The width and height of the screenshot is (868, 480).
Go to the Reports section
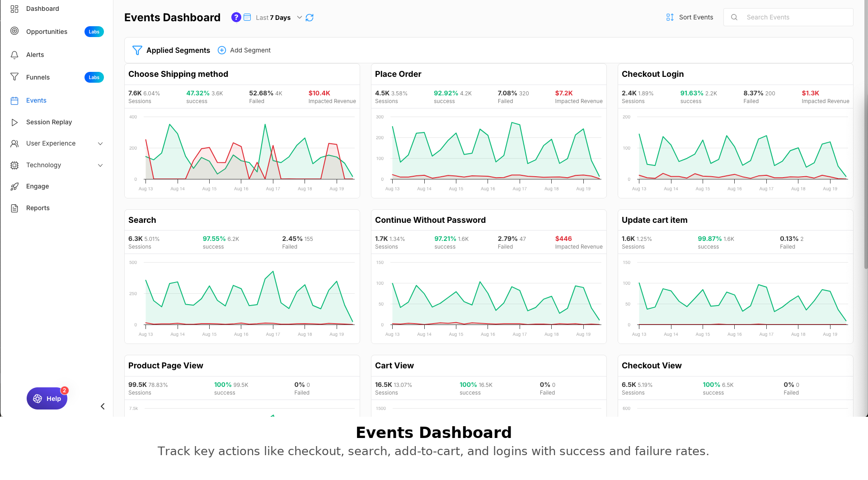[x=38, y=208]
